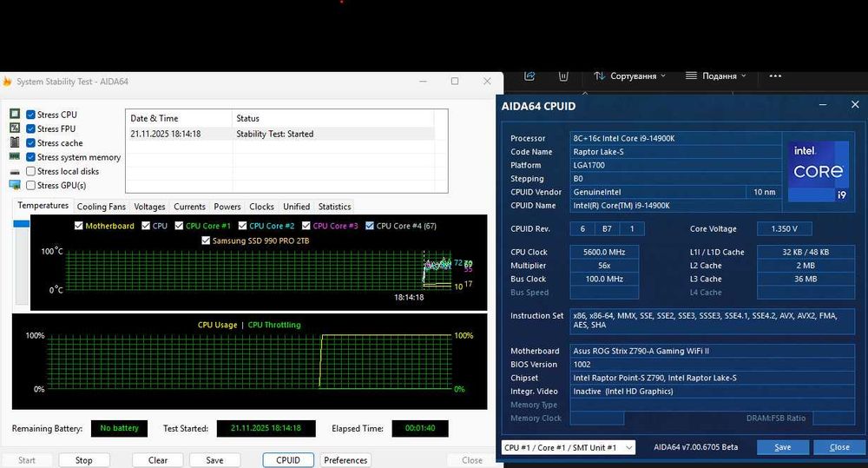Image resolution: width=868 pixels, height=468 pixels.
Task: Open the Сортування sort dropdown
Action: click(x=629, y=76)
